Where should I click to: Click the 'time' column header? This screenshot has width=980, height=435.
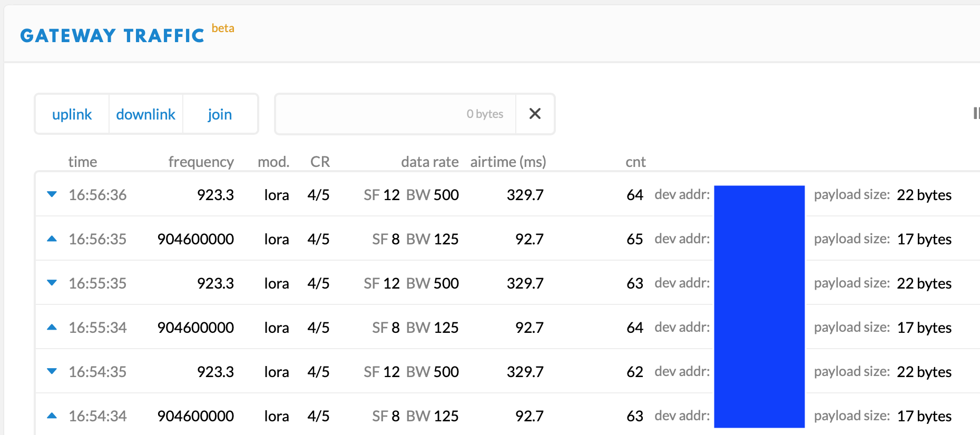pos(83,162)
